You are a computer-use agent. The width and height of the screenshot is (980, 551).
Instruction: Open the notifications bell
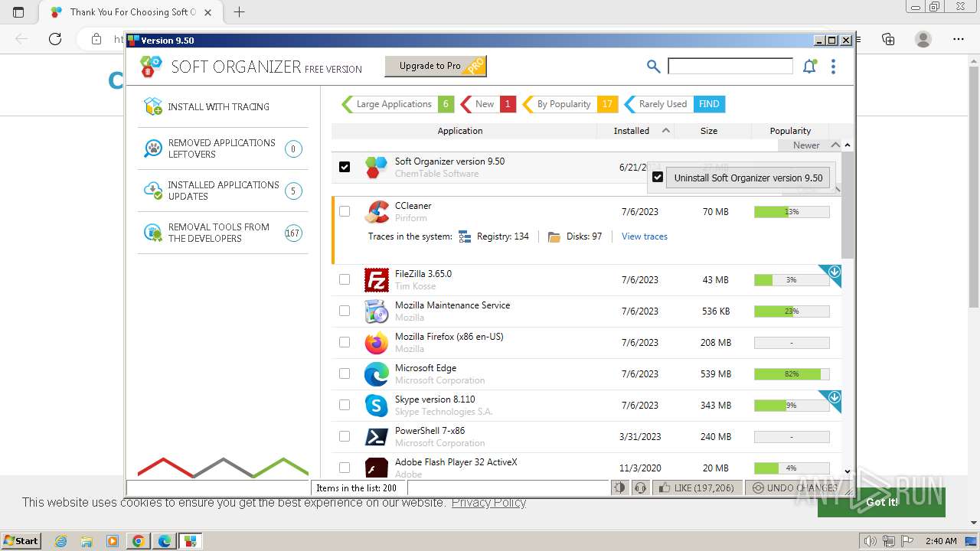809,67
